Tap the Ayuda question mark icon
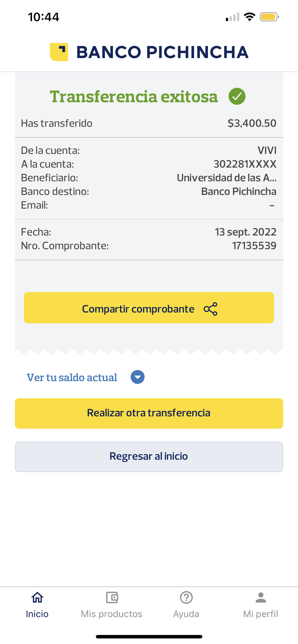The height and width of the screenshot is (644, 298). (186, 598)
